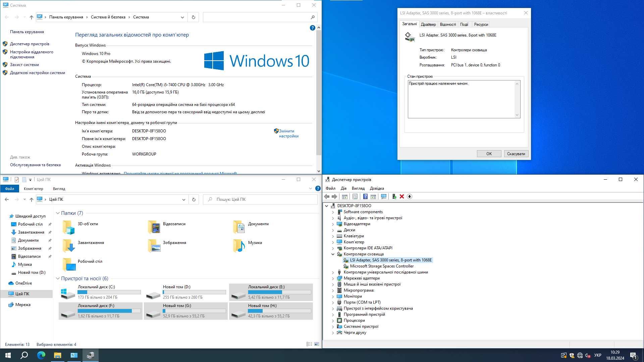644x362 pixels.
Task: Switch to details view icon in This PC
Action: pos(309,344)
